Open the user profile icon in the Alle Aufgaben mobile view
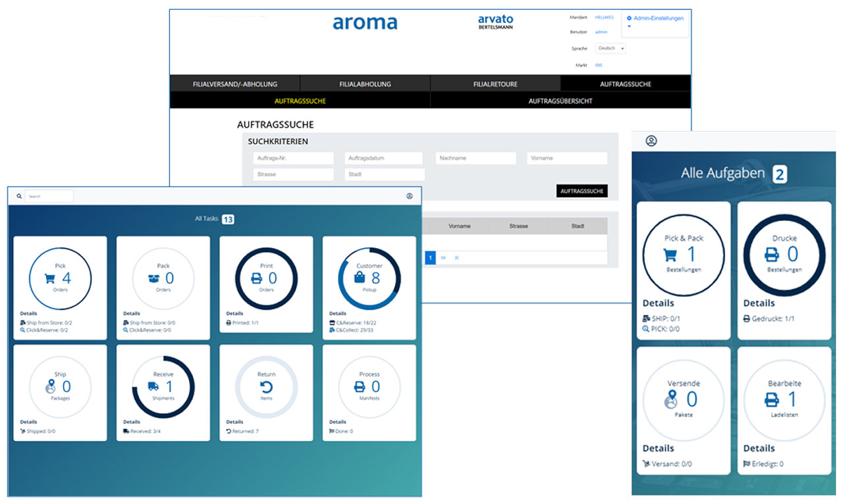 [x=651, y=141]
